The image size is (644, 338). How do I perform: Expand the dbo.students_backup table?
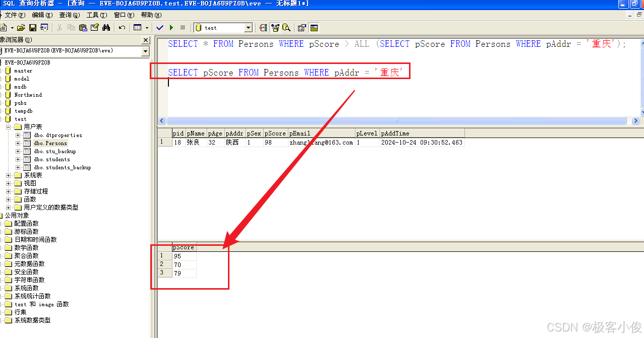pos(18,167)
